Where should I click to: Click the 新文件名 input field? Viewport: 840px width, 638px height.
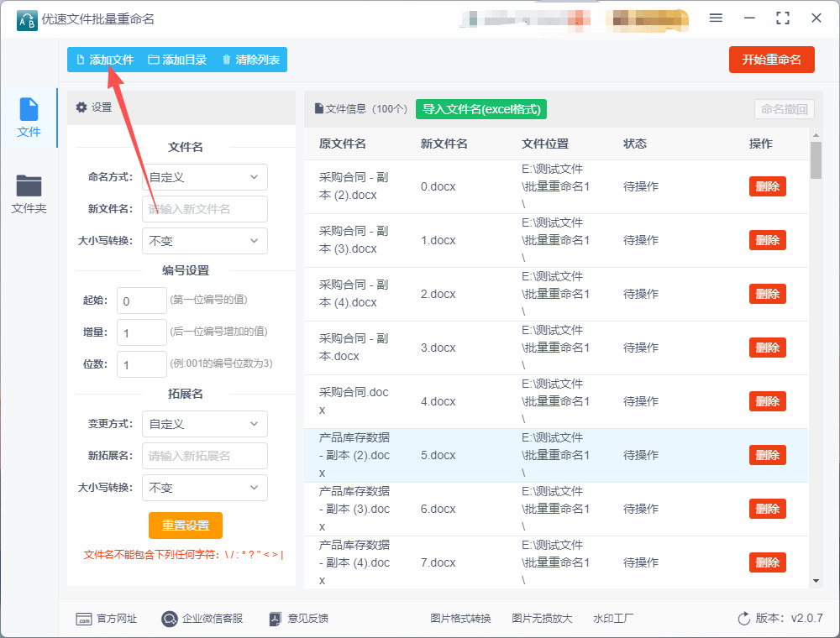[x=205, y=209]
